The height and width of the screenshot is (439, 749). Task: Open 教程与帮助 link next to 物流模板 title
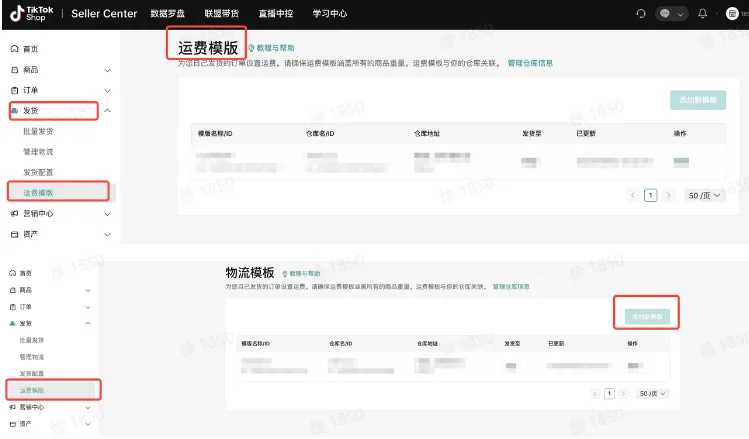pos(305,274)
